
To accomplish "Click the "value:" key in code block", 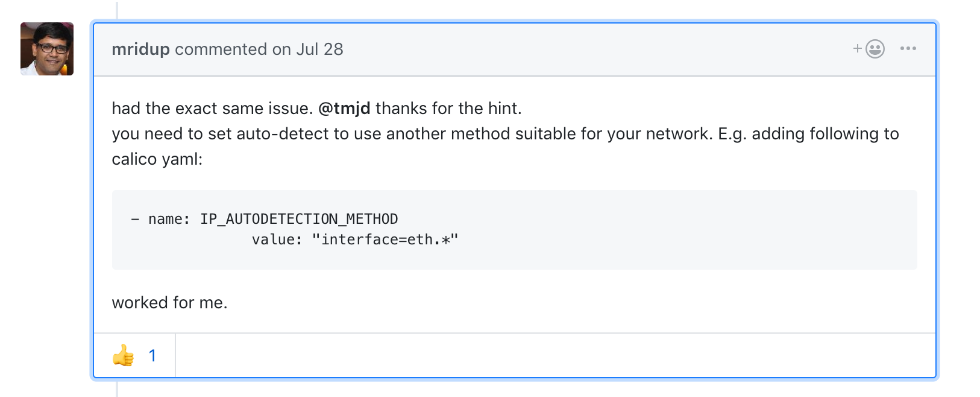I will [x=277, y=240].
